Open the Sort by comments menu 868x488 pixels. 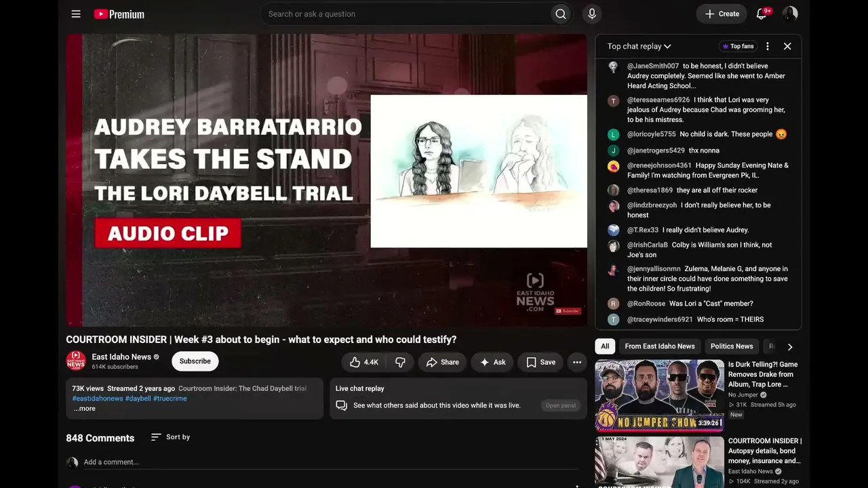[170, 437]
